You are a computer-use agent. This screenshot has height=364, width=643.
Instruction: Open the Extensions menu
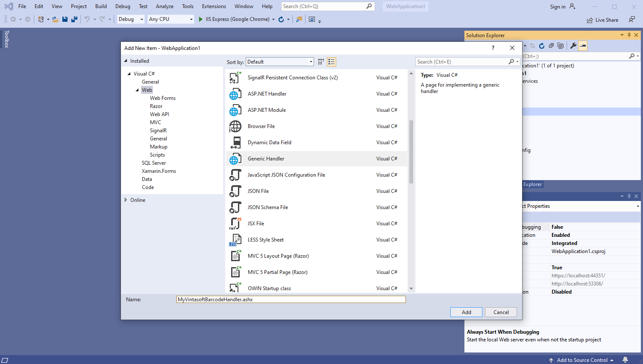tap(214, 6)
